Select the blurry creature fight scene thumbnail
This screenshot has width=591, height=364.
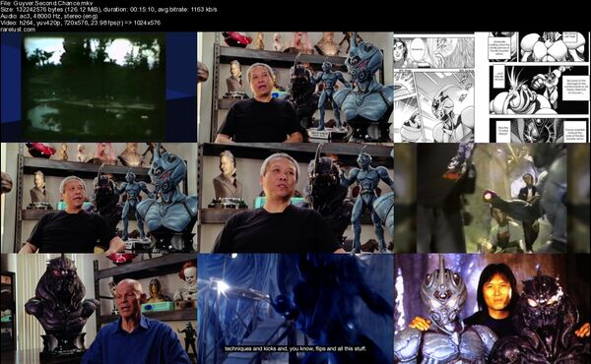(492, 198)
